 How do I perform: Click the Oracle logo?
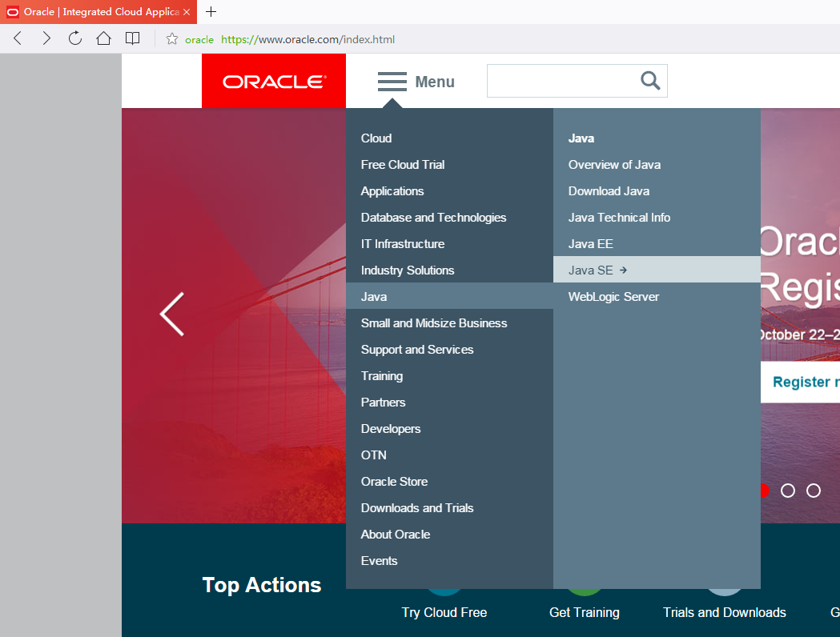coord(274,81)
